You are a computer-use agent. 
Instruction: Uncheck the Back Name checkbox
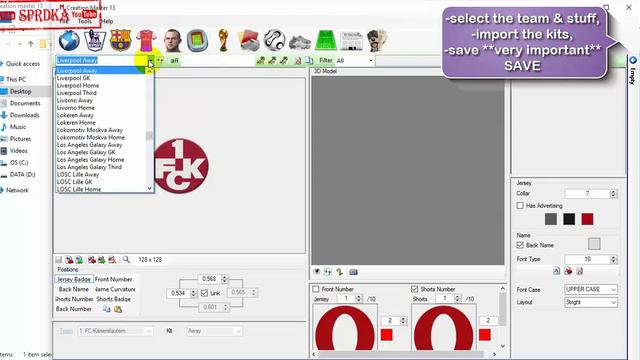tap(520, 245)
